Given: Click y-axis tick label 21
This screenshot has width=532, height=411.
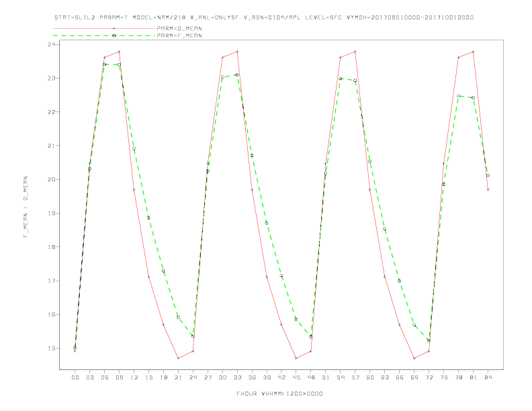Looking at the screenshot, I should 52,146.
